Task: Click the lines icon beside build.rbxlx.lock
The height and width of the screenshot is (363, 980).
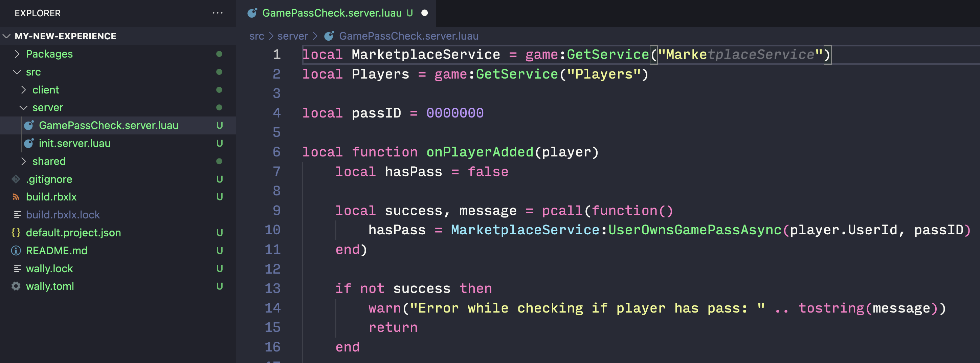Action: pyautogui.click(x=17, y=215)
